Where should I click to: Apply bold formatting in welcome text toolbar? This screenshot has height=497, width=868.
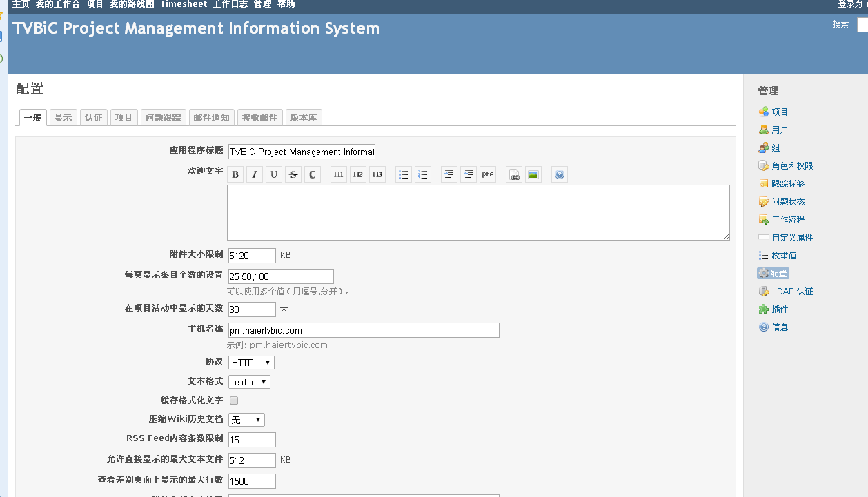tap(235, 174)
